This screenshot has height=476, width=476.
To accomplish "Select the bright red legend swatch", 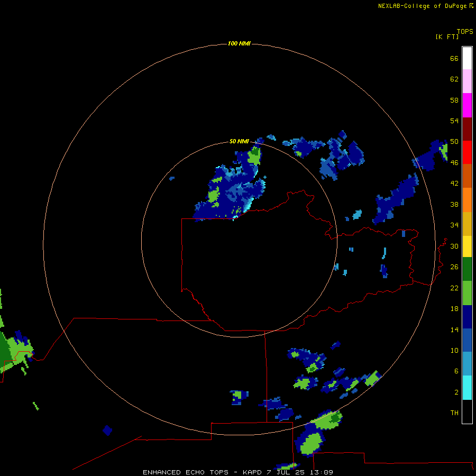I will tap(467, 152).
